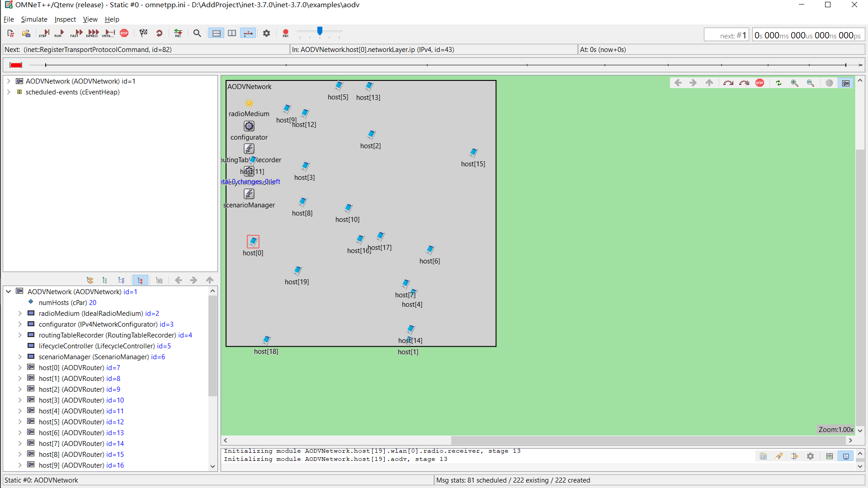Open preferences gear in toolbar
The image size is (868, 488).
(x=266, y=33)
